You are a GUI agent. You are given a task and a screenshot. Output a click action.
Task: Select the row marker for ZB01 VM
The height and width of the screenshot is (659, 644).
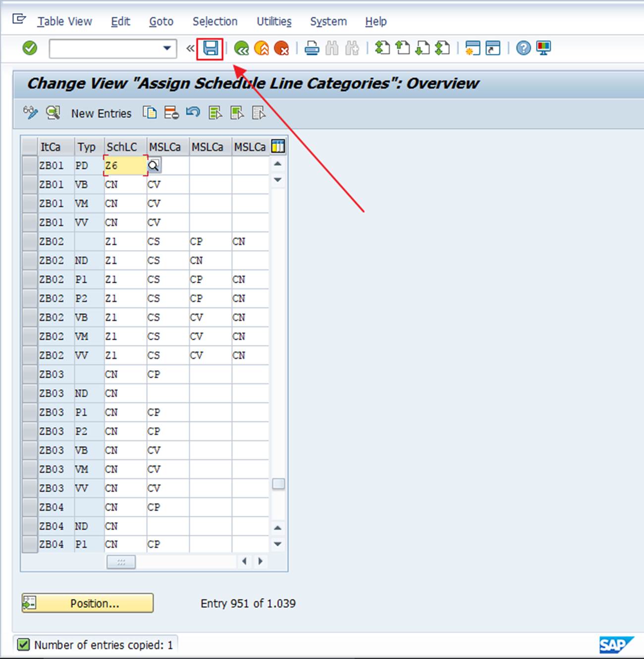pyautogui.click(x=30, y=203)
